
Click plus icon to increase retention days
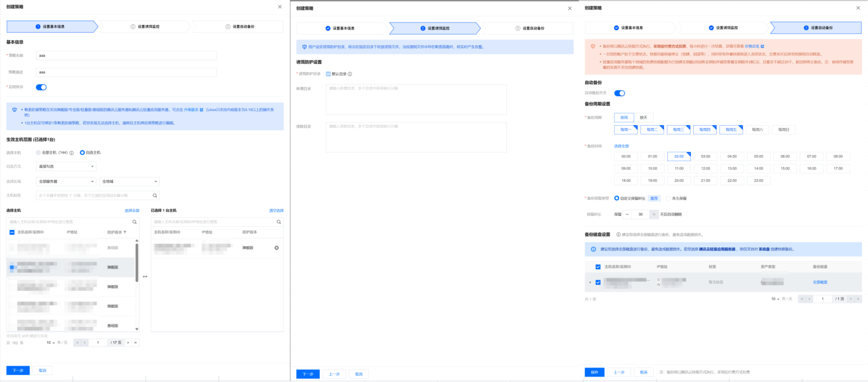[x=654, y=214]
